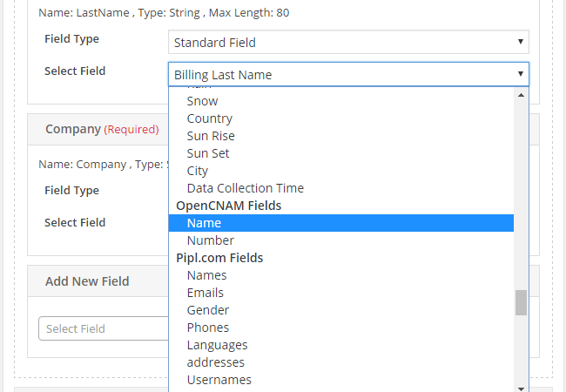Pick 'Names' under Pipl.com Fields

(x=206, y=275)
